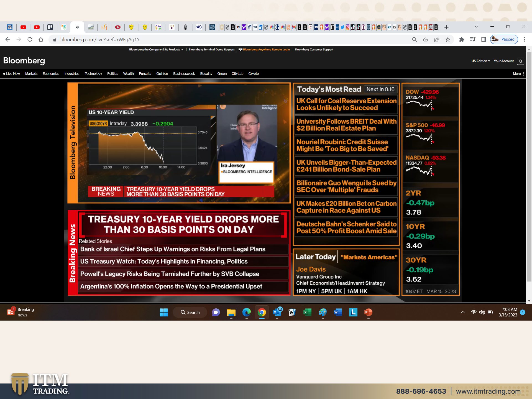532x399 pixels.
Task: Switch to the XE currency tab
Action: tap(199, 27)
